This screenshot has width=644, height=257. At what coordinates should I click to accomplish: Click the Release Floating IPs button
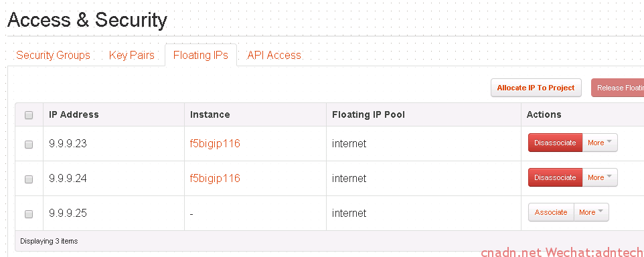point(617,88)
